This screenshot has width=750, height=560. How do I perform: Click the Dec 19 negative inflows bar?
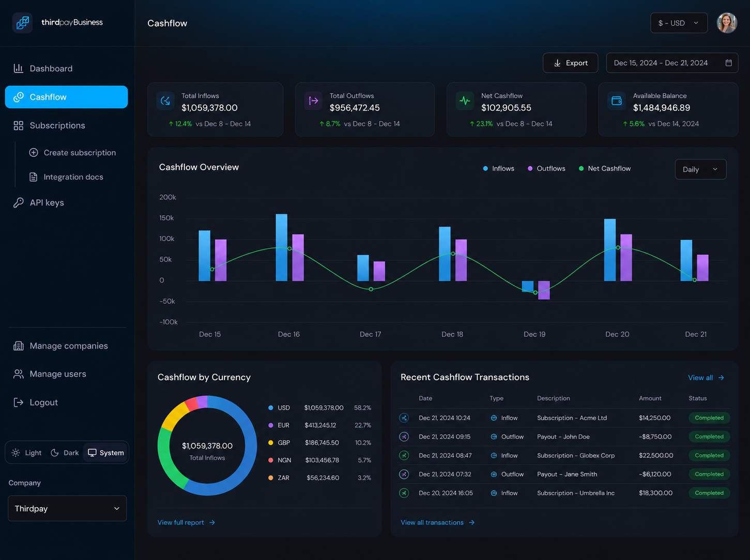[528, 287]
